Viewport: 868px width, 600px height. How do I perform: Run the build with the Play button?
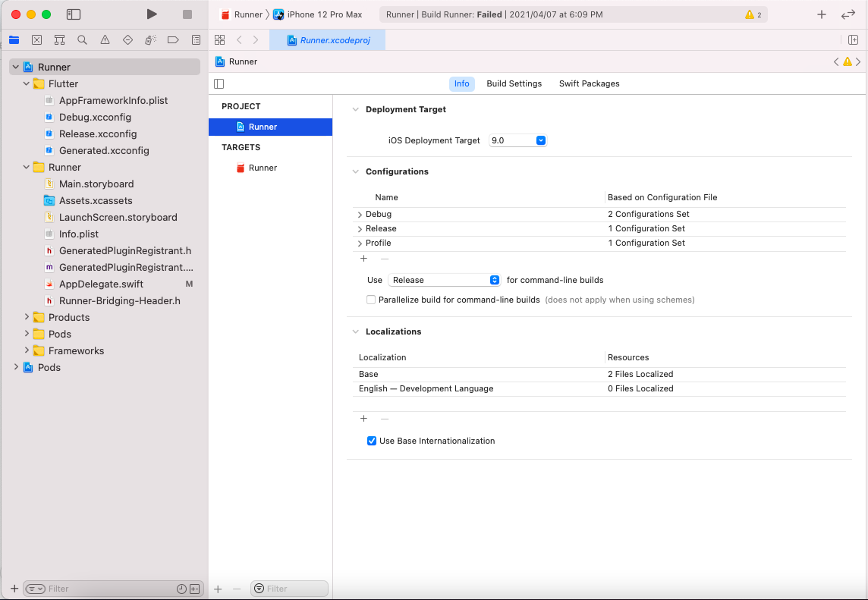[x=151, y=14]
